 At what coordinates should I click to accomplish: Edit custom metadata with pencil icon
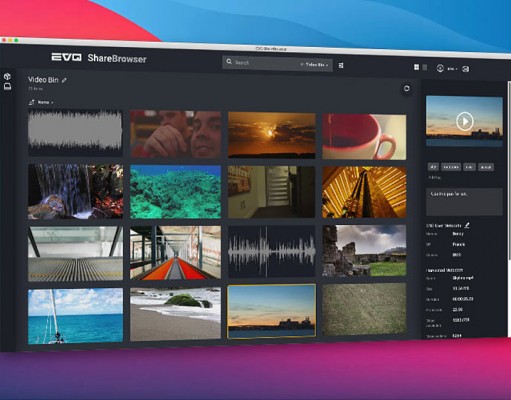467,225
